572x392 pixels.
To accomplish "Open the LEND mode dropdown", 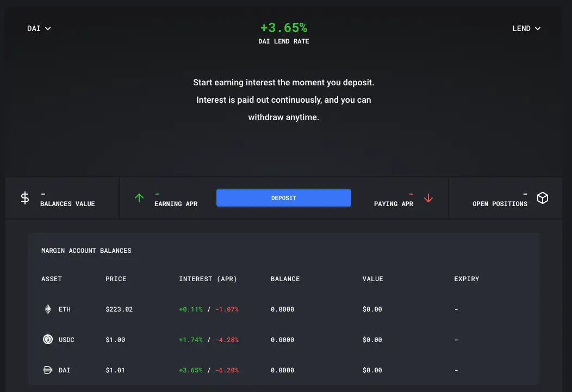I will (x=526, y=28).
